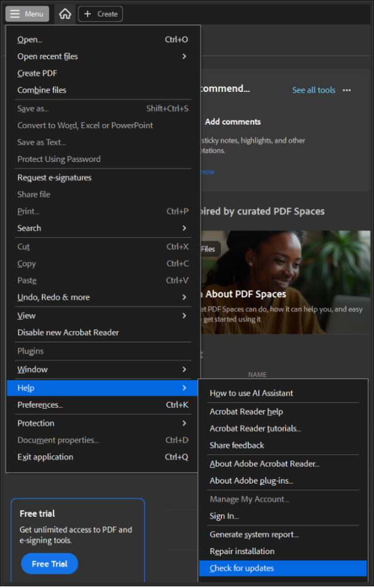Click the hamburger Menu button
Screen dimensions: 374x588
[27, 14]
